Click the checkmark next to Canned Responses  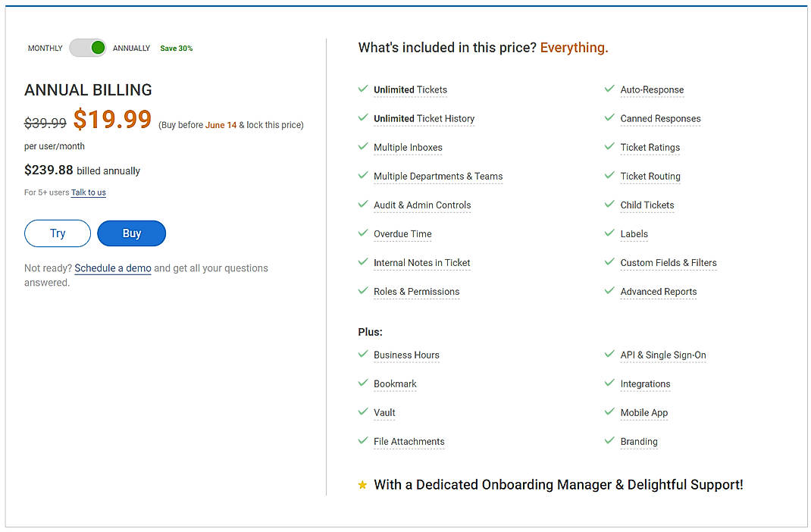pos(609,118)
